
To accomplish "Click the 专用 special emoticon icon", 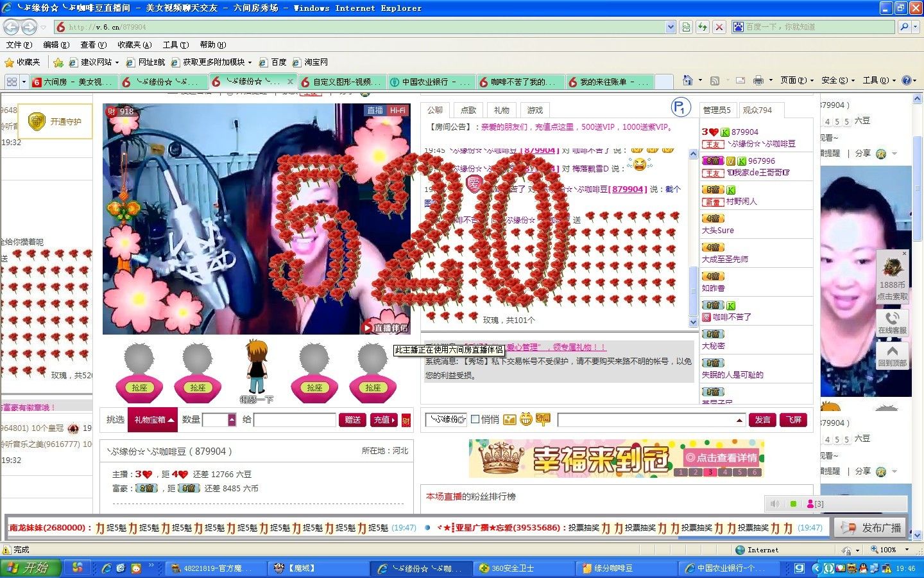I will 543,419.
